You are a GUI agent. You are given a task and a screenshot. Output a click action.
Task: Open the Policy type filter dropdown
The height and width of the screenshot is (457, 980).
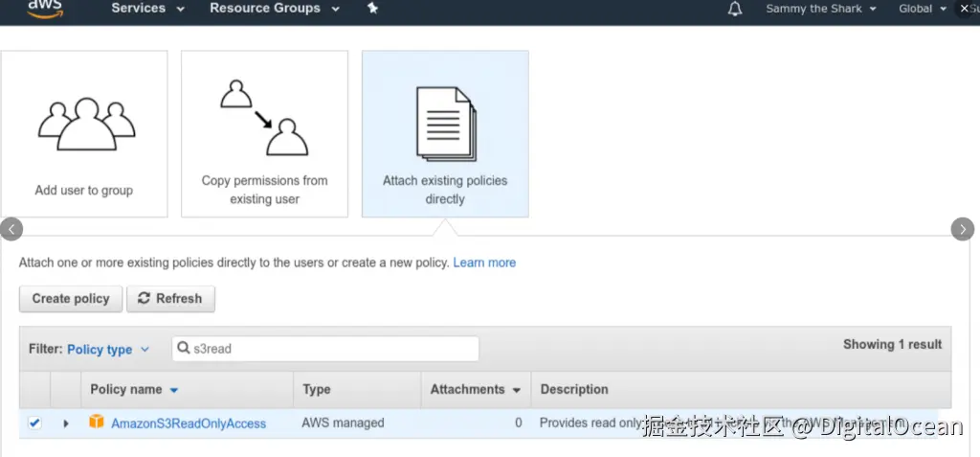108,350
